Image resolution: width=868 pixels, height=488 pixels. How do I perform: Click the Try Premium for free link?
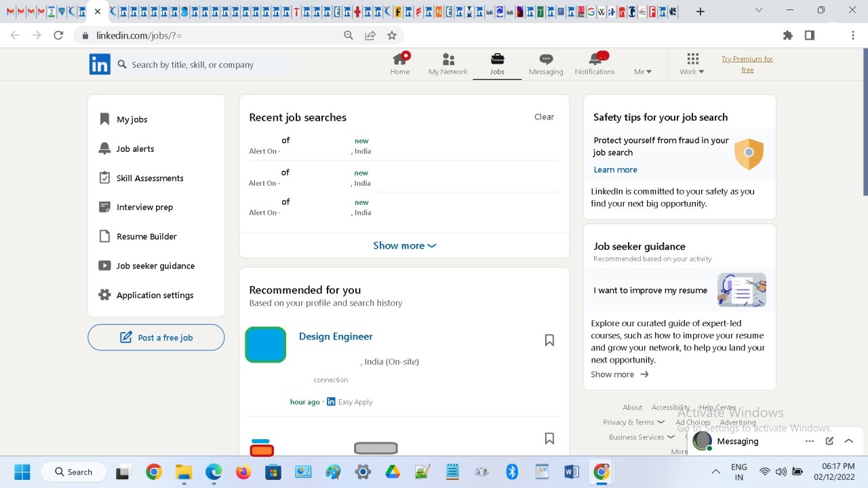(x=747, y=64)
